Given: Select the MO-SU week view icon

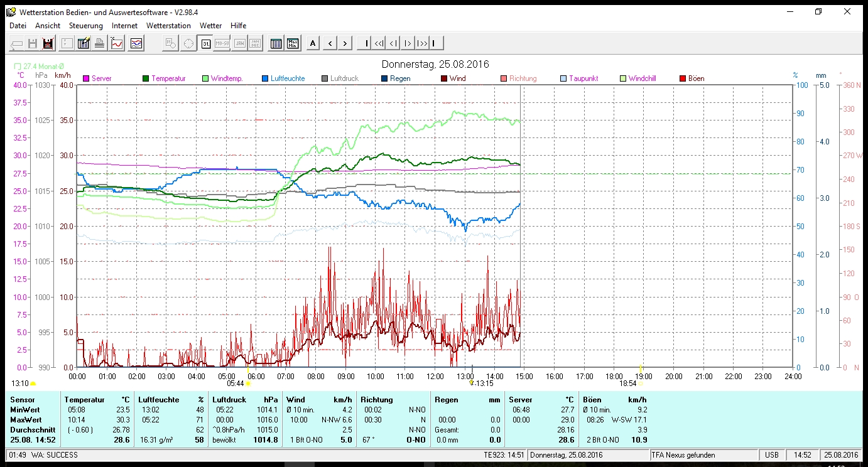Looking at the screenshot, I should [222, 43].
